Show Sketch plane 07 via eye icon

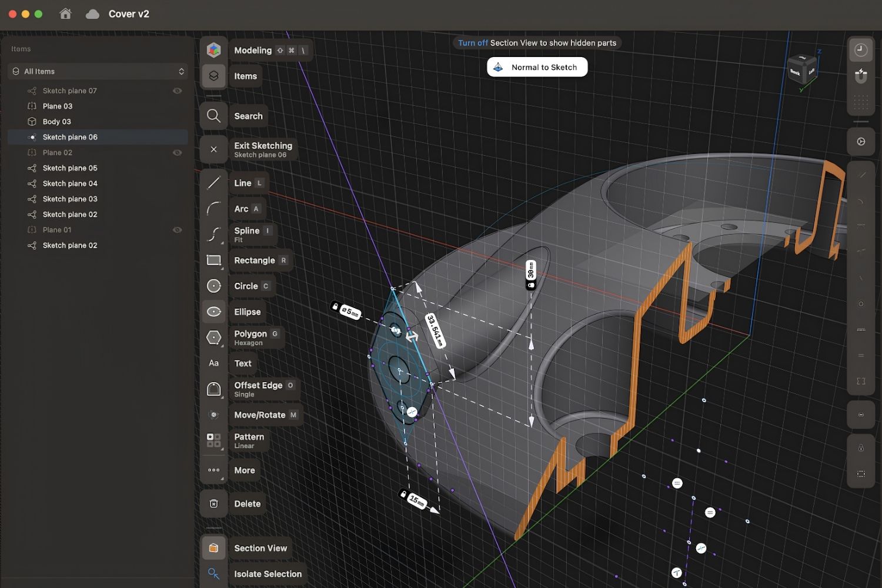point(177,91)
